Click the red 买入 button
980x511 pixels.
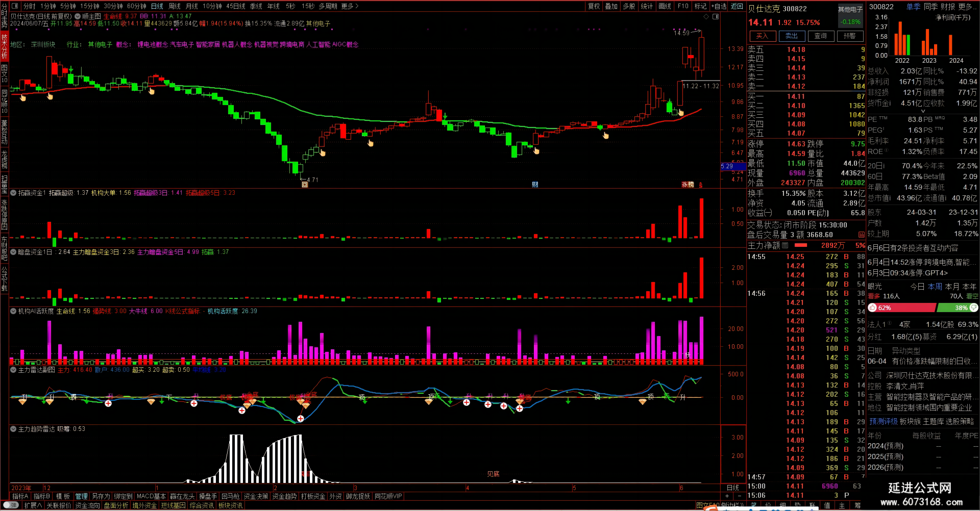[x=763, y=36]
